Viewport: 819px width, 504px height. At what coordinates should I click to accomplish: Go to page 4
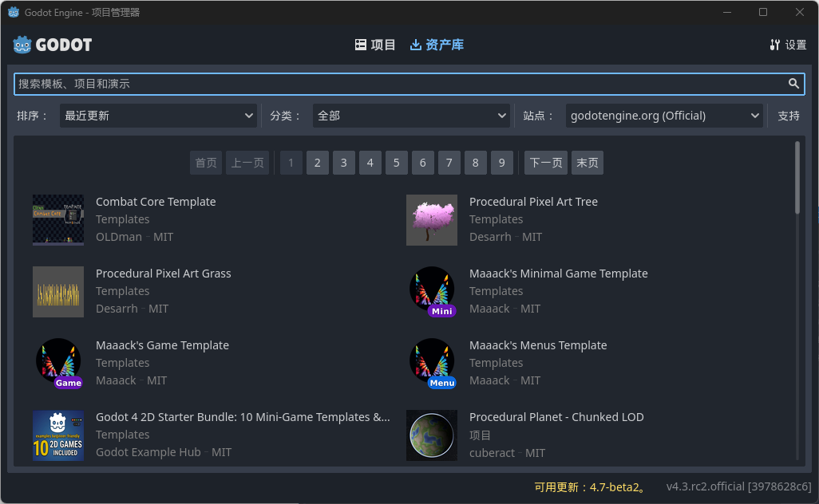(370, 163)
